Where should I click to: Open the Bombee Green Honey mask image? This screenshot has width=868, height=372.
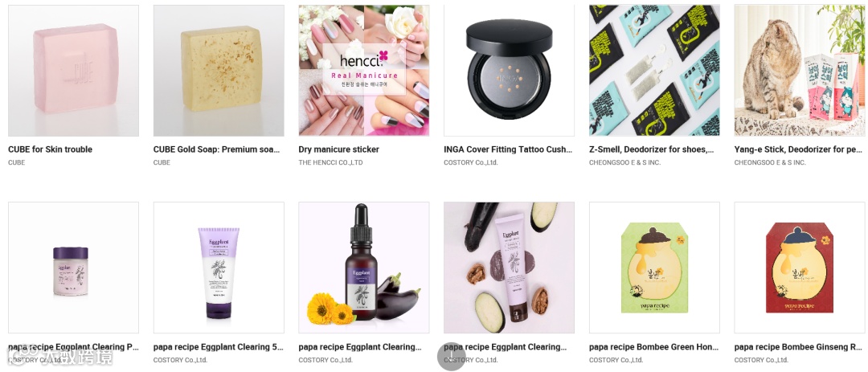click(x=654, y=268)
